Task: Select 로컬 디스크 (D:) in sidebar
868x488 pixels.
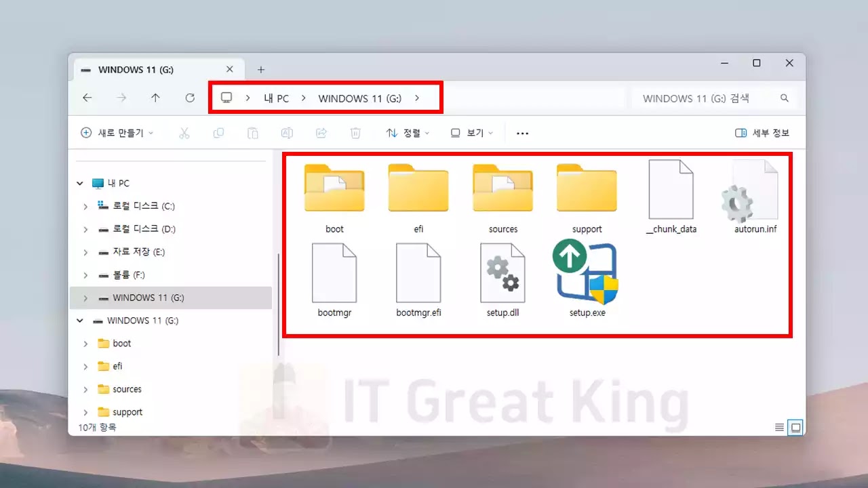Action: (x=144, y=229)
